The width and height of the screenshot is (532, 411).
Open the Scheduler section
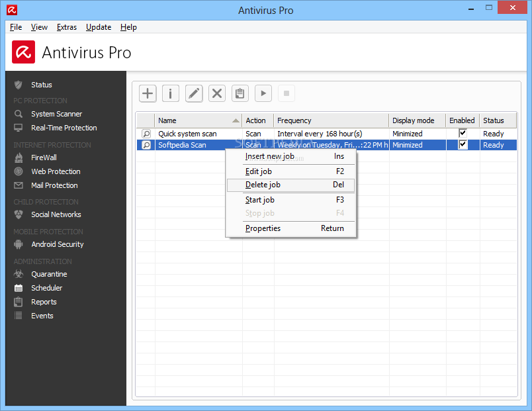point(47,288)
